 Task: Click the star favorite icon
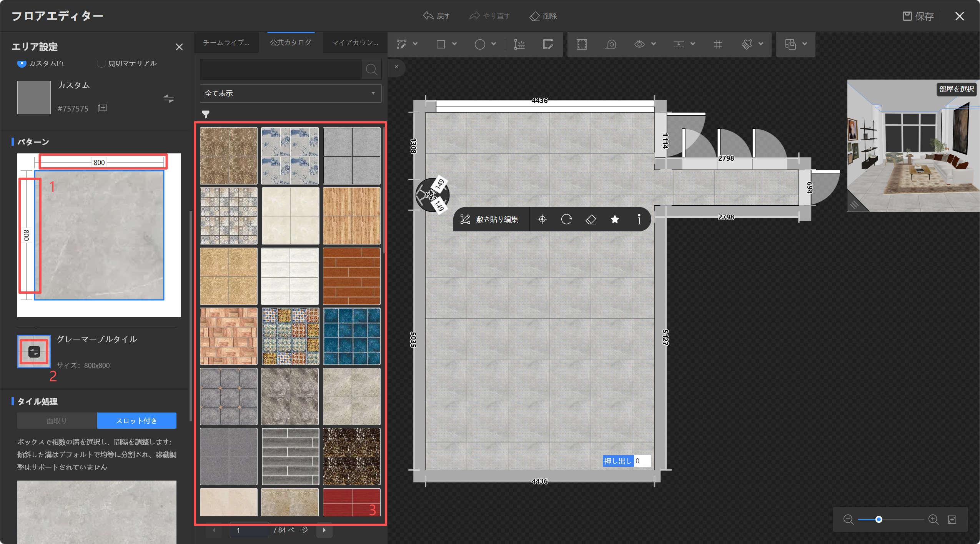coord(615,219)
